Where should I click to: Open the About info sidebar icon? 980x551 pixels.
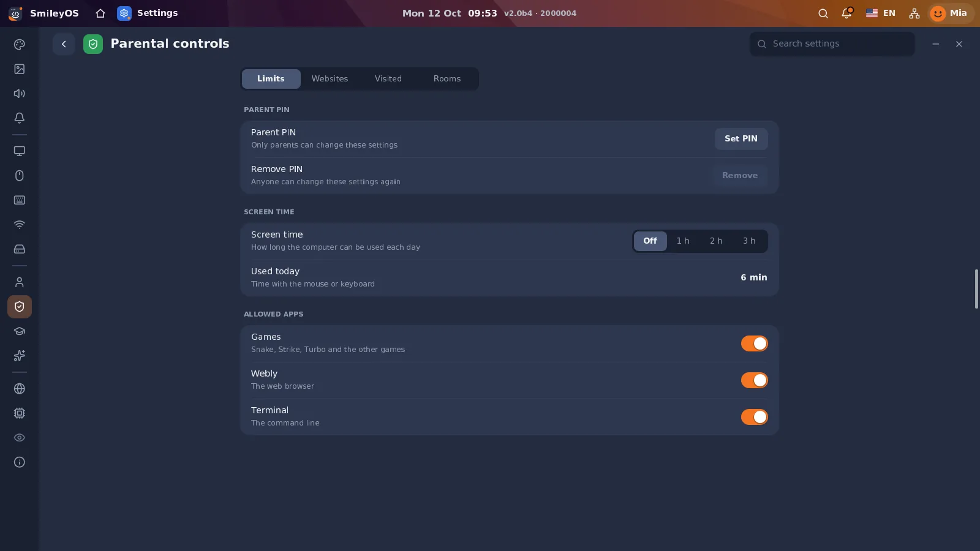(x=20, y=462)
